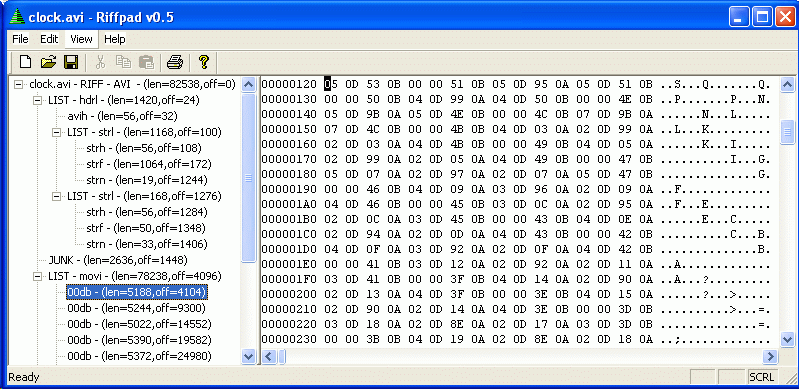Select strf chunk at off=172
The width and height of the screenshot is (799, 389).
click(149, 164)
